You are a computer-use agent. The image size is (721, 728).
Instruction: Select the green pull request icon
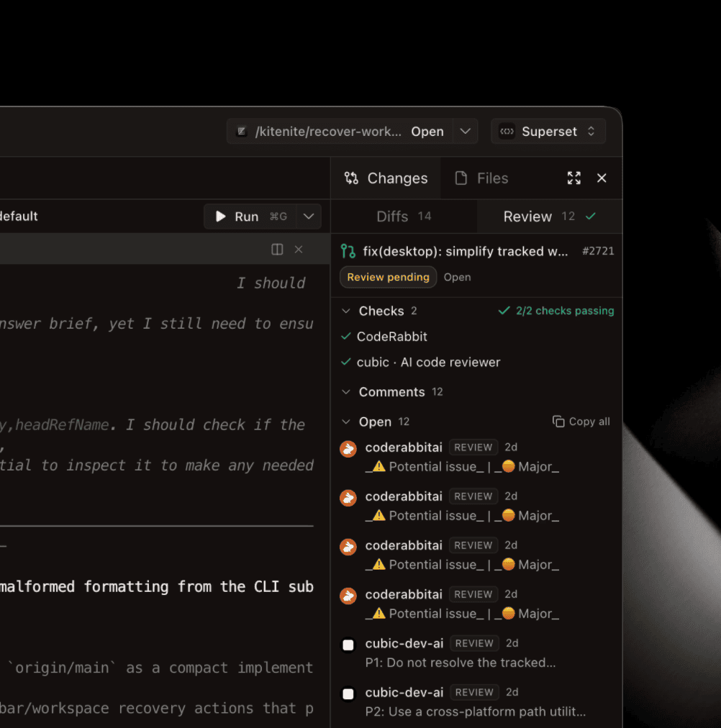[x=348, y=251]
